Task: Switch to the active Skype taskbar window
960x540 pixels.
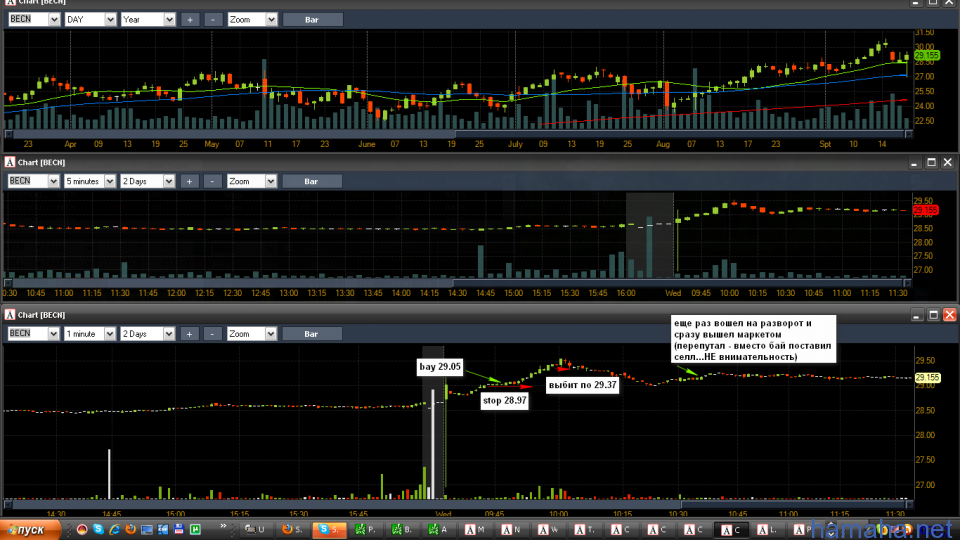Action: coord(327,528)
